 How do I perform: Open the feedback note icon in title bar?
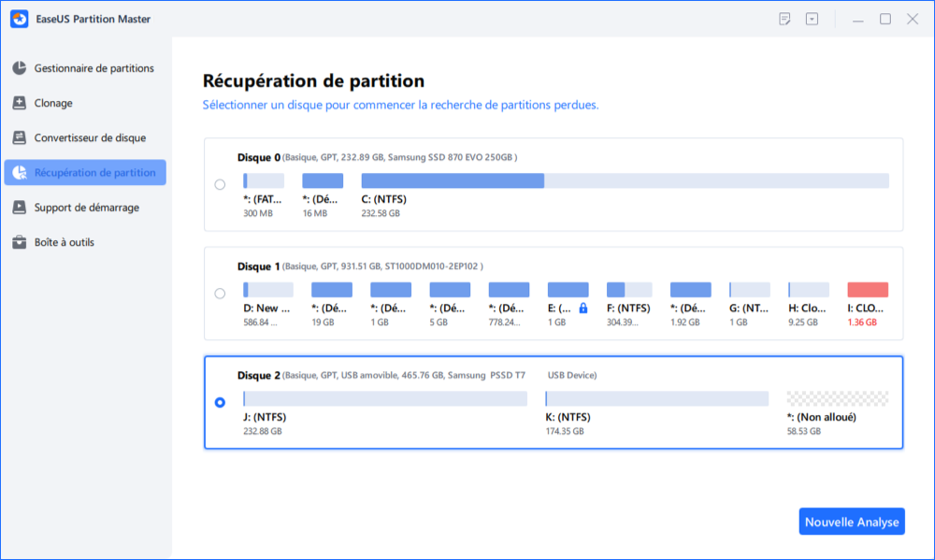[x=784, y=19]
